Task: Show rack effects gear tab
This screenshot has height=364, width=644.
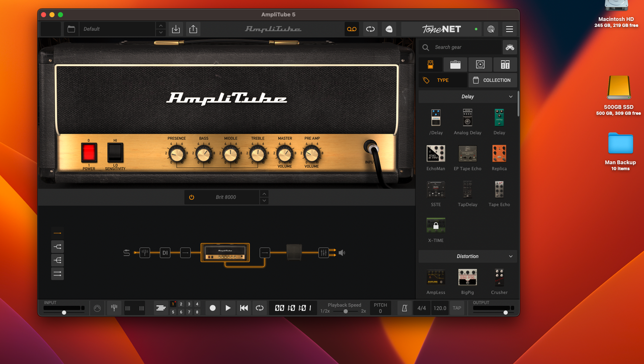Action: [x=505, y=64]
